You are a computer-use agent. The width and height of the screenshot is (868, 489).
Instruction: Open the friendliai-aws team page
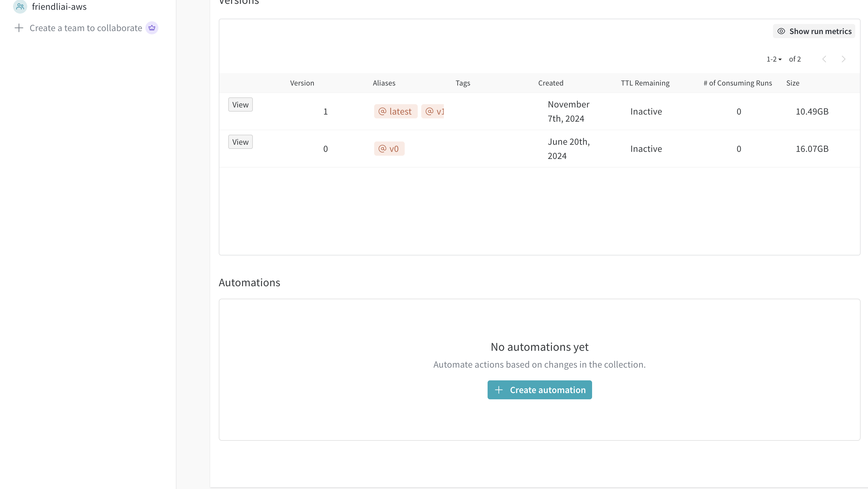[59, 7]
